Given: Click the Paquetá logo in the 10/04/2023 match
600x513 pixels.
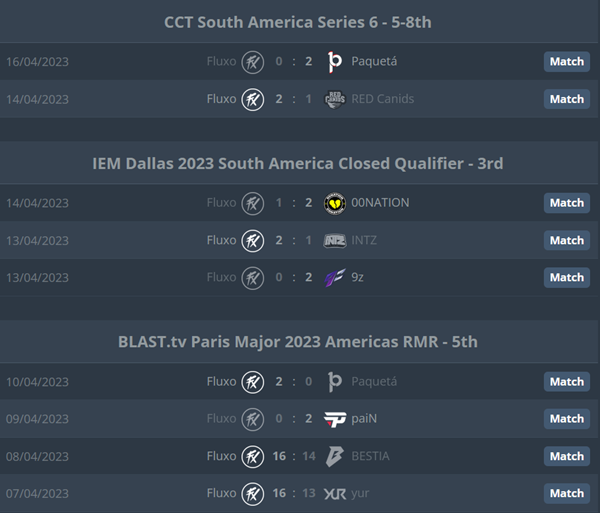Looking at the screenshot, I should pyautogui.click(x=334, y=382).
